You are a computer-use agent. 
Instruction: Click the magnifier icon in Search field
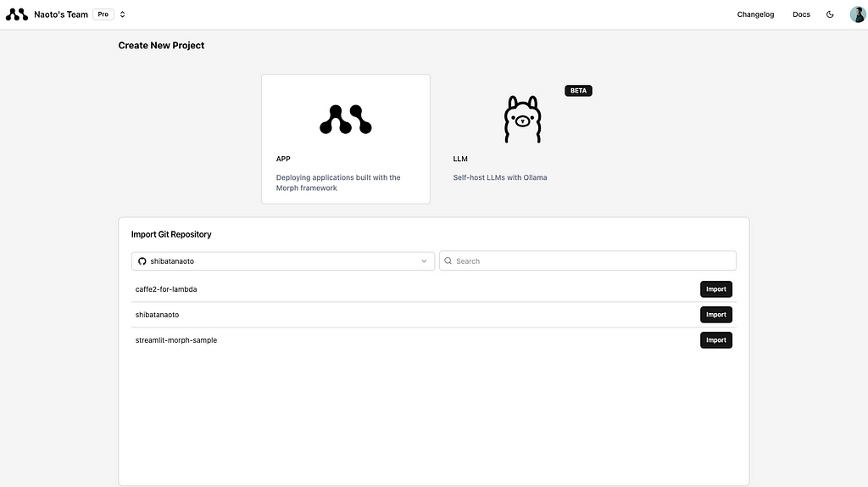448,261
